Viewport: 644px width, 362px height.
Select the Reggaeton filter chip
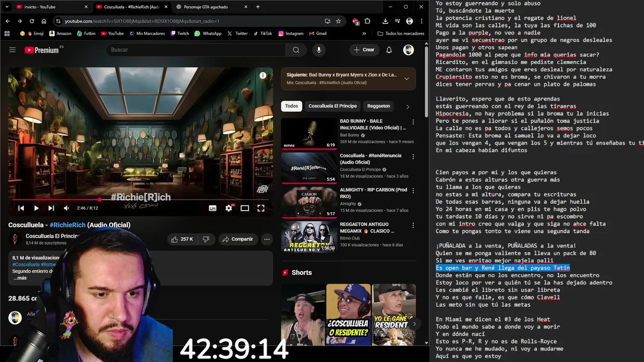[378, 106]
